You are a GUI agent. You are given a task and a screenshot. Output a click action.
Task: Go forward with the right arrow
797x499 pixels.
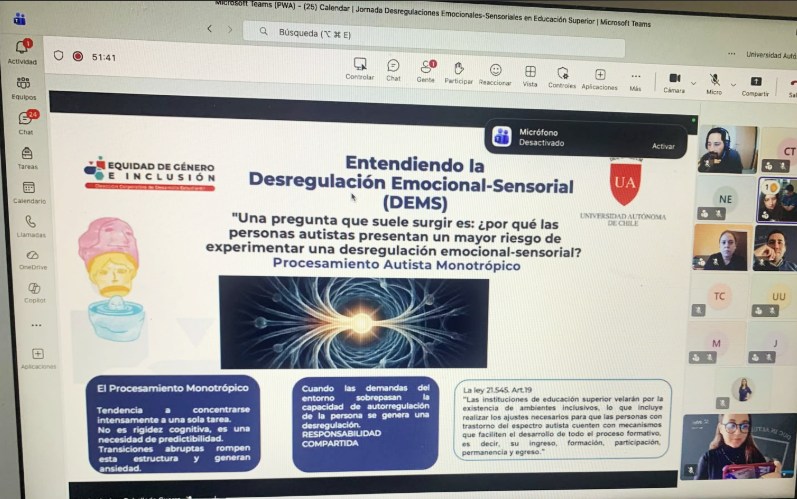click(230, 29)
